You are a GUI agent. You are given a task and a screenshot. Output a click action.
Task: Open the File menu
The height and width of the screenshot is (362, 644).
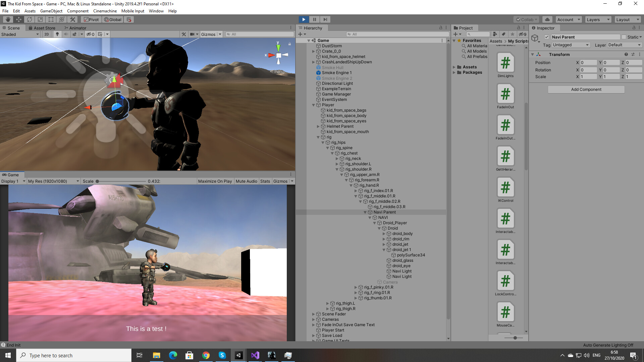(x=5, y=11)
